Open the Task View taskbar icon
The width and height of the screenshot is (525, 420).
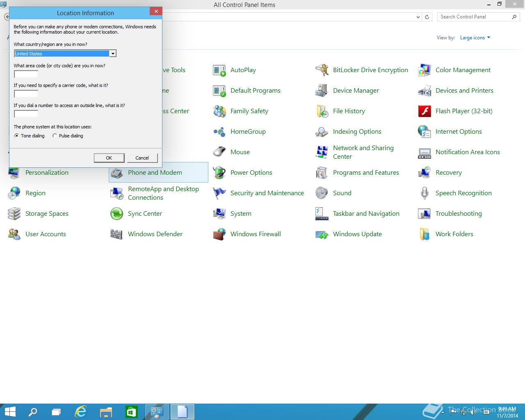[56, 412]
